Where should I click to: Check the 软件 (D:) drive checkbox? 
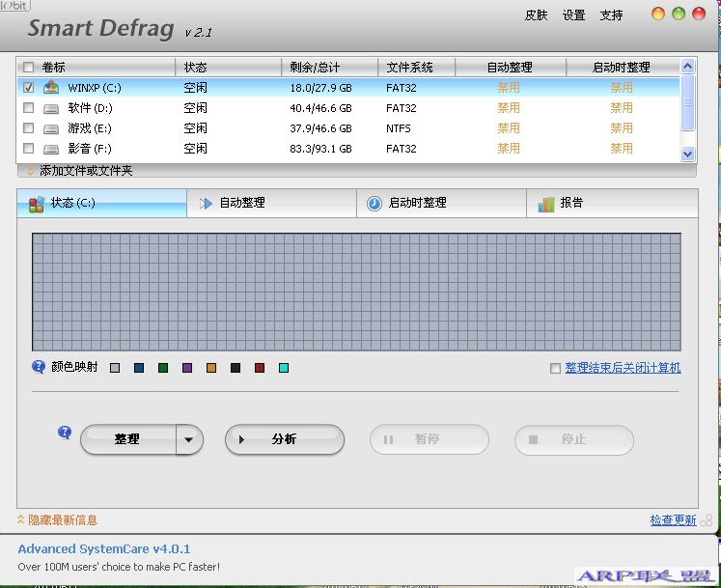29,108
